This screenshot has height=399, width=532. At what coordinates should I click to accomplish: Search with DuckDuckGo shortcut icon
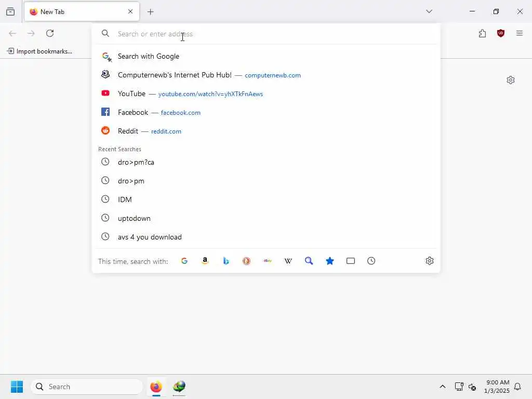(x=247, y=261)
